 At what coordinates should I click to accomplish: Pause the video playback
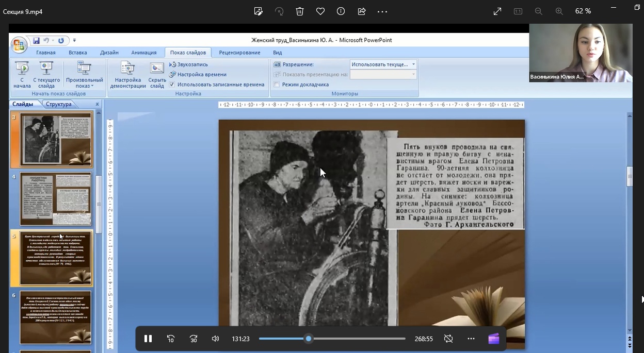(148, 339)
